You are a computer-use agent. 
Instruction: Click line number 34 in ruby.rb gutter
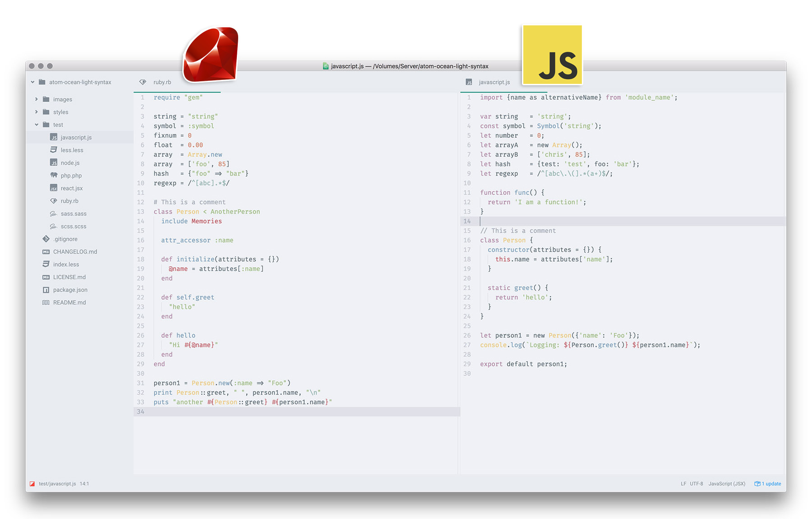(141, 412)
